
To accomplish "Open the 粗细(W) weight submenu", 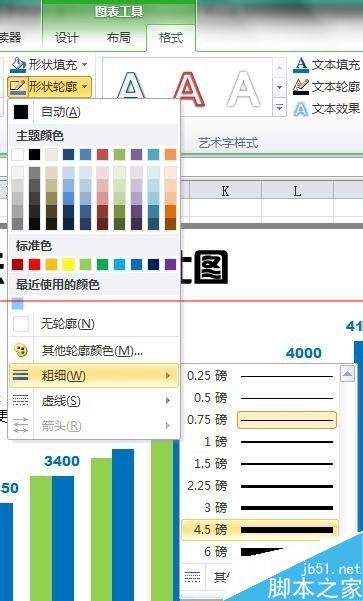I will click(94, 376).
